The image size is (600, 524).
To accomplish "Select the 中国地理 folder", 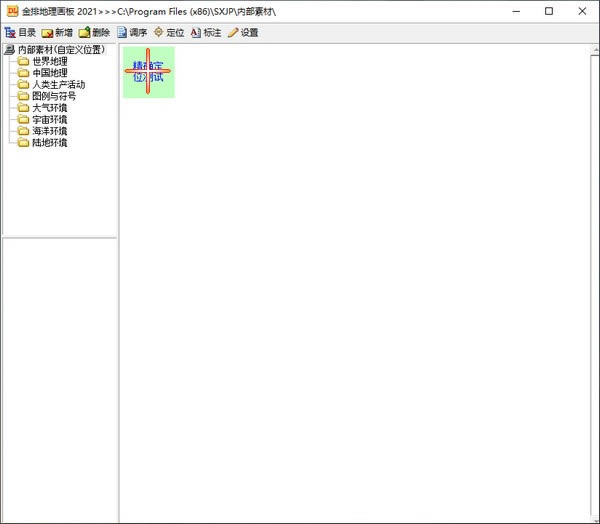I will pos(49,73).
